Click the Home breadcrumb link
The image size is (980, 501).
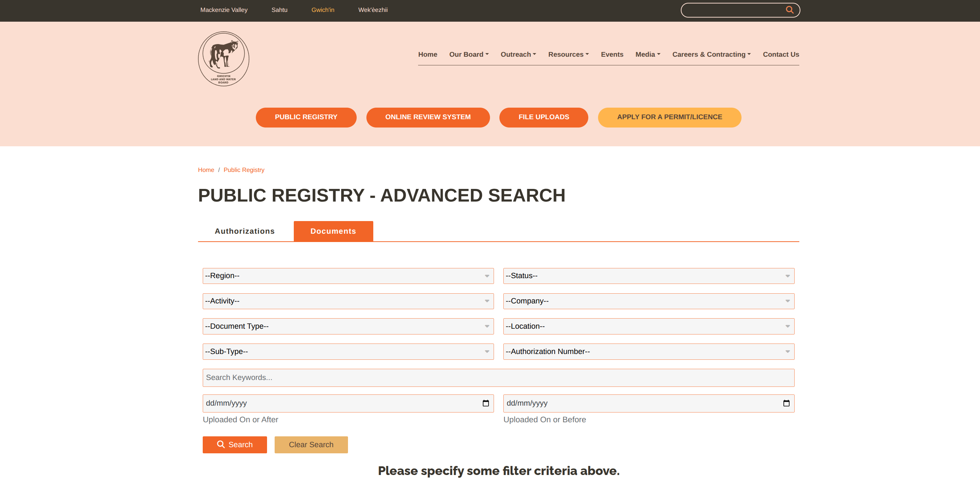point(206,170)
